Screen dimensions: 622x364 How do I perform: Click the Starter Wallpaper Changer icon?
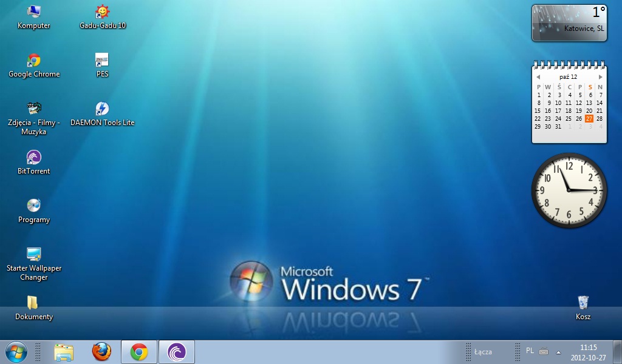(x=34, y=255)
